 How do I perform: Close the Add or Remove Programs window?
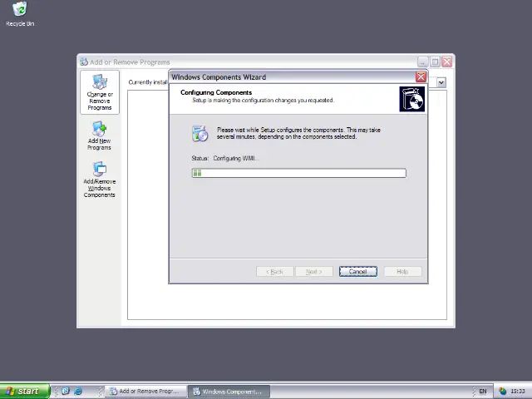click(x=447, y=62)
